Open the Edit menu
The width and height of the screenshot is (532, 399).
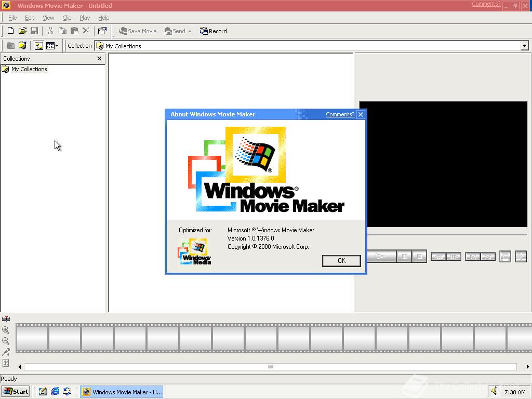pos(30,18)
